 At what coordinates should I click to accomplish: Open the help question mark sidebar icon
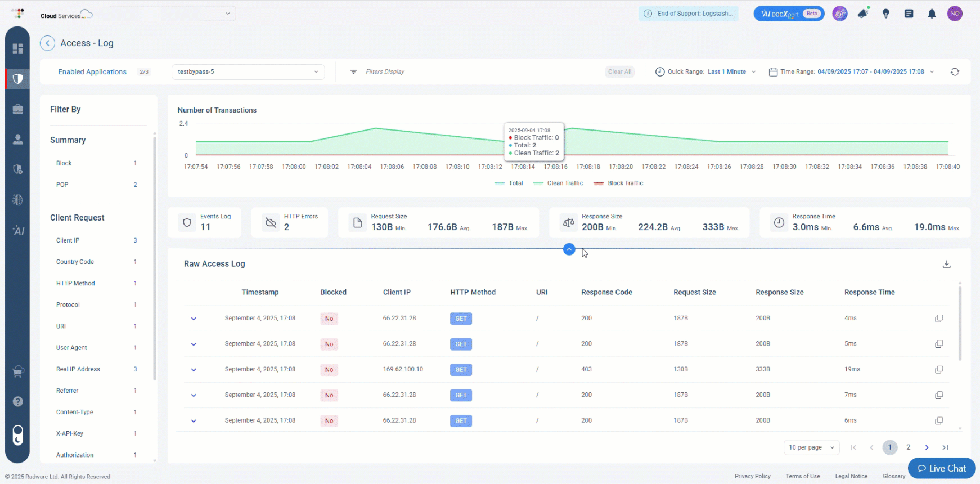[x=17, y=401]
